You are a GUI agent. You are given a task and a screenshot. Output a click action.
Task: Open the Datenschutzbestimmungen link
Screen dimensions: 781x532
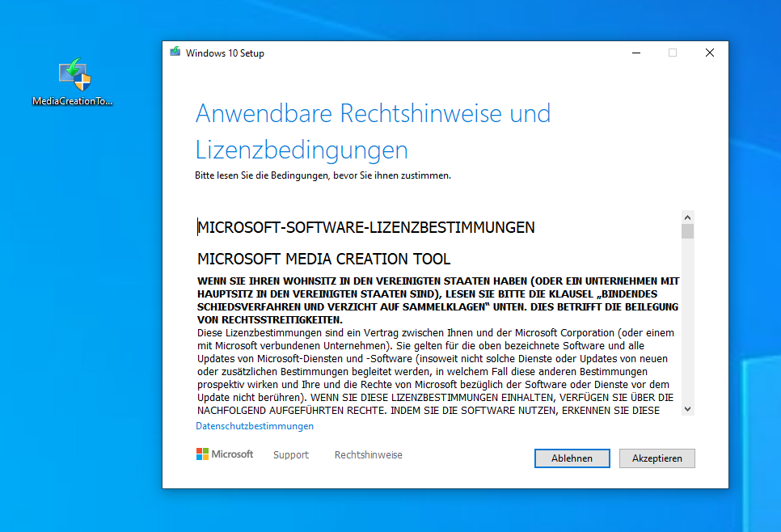coord(255,426)
